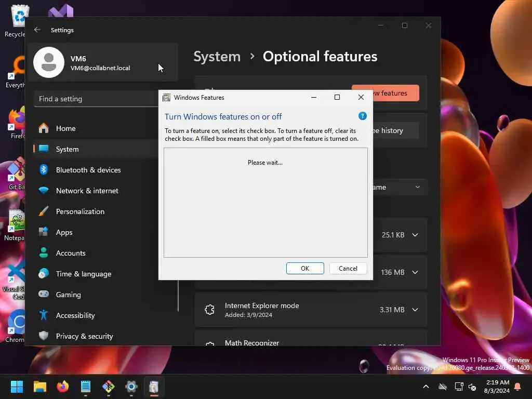The width and height of the screenshot is (532, 399).
Task: Click the Privacy shield icon
Action: pyautogui.click(x=44, y=336)
